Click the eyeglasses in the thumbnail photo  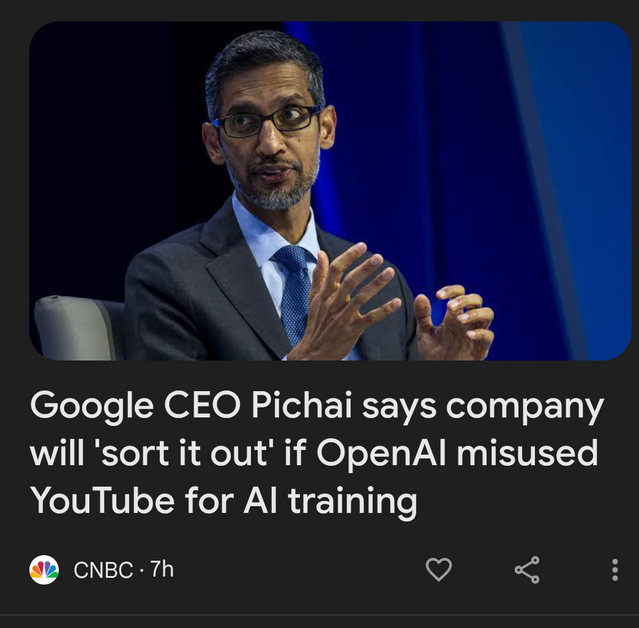(x=267, y=121)
